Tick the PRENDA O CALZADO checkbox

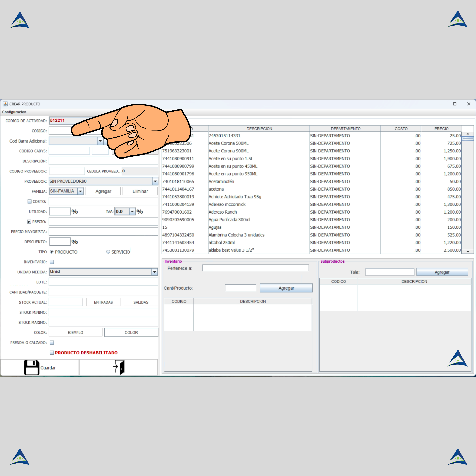click(52, 342)
